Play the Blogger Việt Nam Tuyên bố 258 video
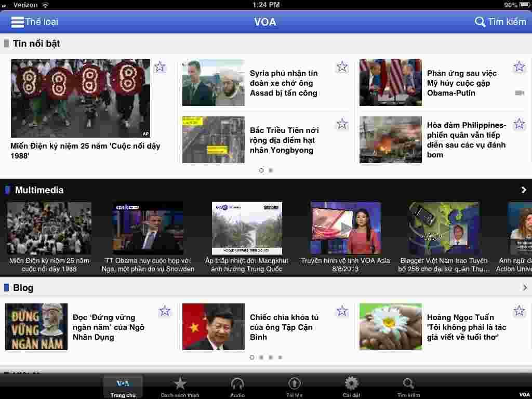 [x=444, y=228]
